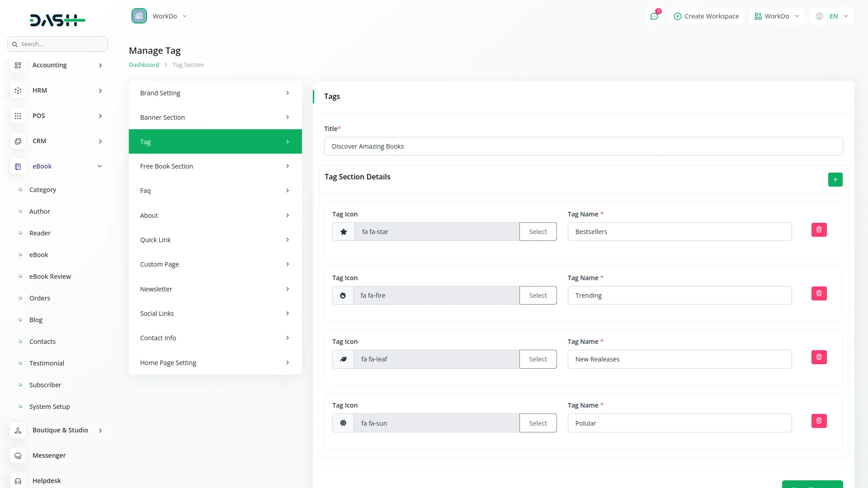The width and height of the screenshot is (868, 488).
Task: Click the HRM sidebar icon
Action: tap(18, 90)
